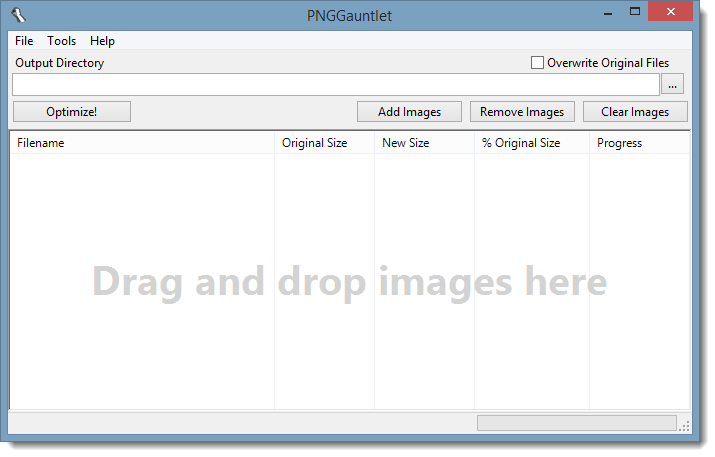Click the PNGGauntlet app icon in title bar
Viewport: 715px width, 457px height.
click(x=19, y=15)
